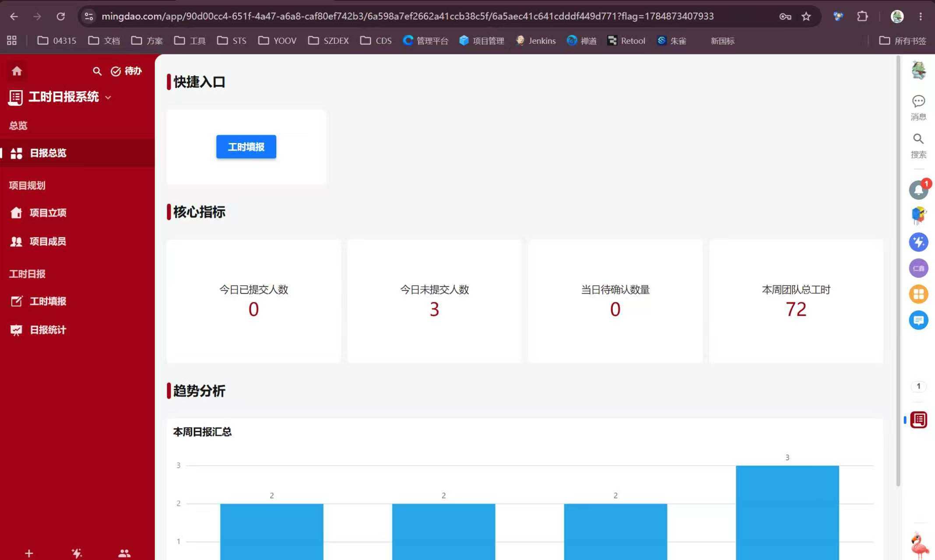
Task: Expand the 工时日报系统 app dropdown
Action: pos(108,98)
